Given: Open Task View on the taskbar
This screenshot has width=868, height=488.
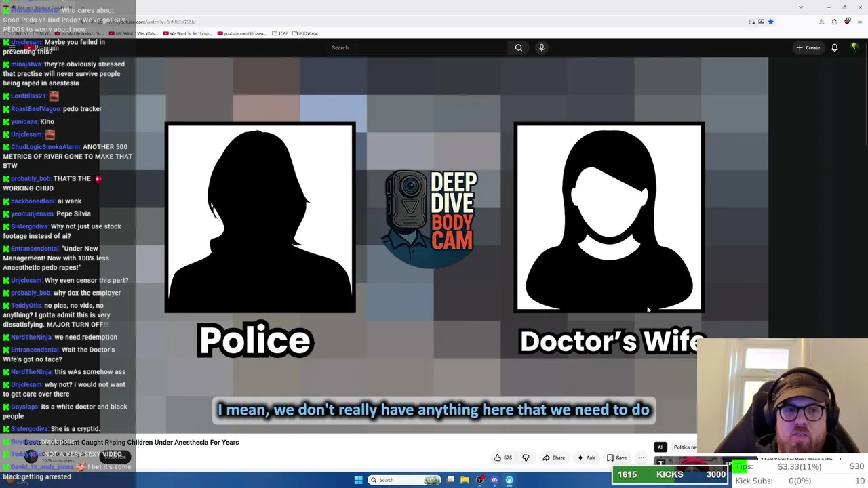Looking at the screenshot, I should pos(450,480).
